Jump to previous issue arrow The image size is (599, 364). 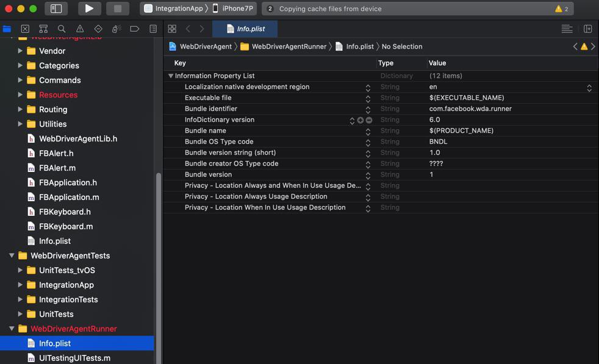pyautogui.click(x=575, y=46)
